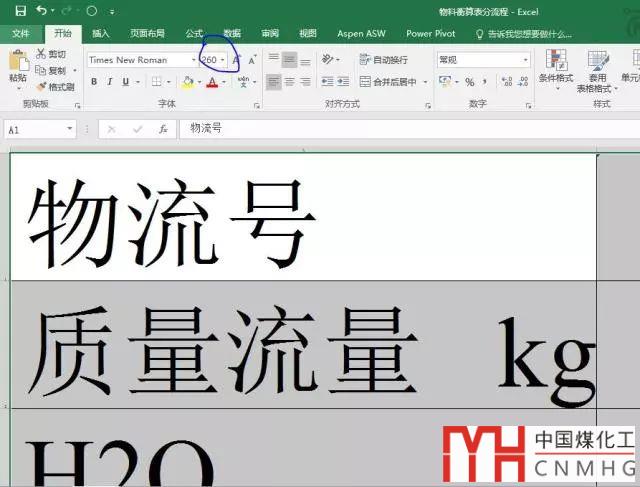Toggle top vertical alignment
This screenshot has height=487, width=640.
click(x=273, y=60)
